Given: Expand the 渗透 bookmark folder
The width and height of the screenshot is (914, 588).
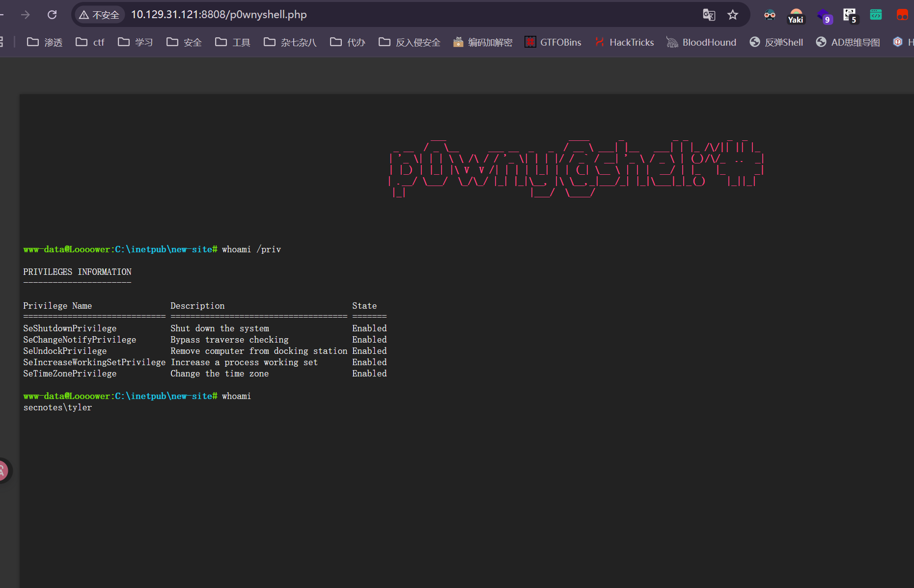Looking at the screenshot, I should [x=45, y=42].
